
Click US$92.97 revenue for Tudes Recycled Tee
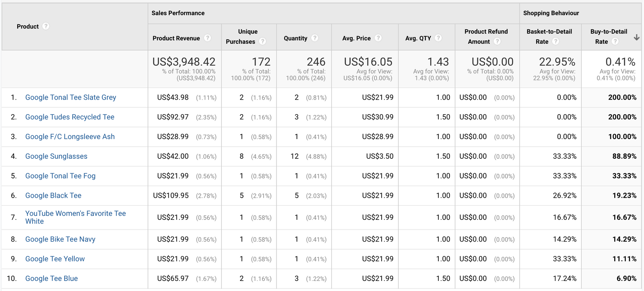click(x=173, y=117)
